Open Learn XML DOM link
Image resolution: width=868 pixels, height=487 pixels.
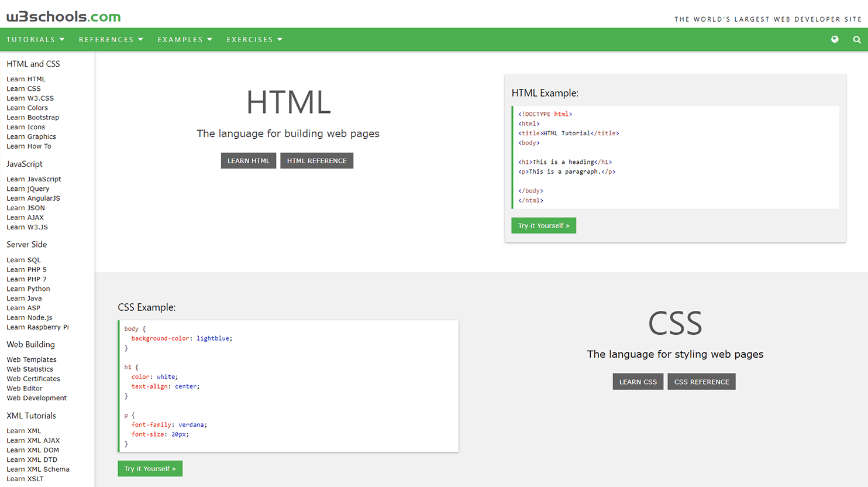(33, 450)
